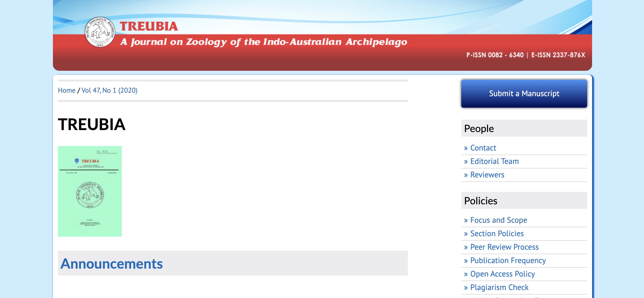Open the Open Access Policy link

502,274
